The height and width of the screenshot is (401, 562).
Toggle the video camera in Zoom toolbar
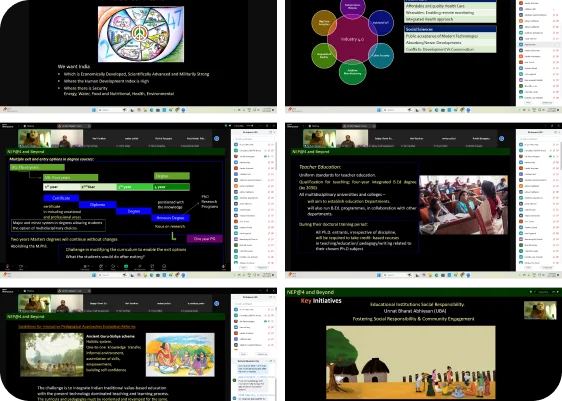pyautogui.click(x=21, y=266)
